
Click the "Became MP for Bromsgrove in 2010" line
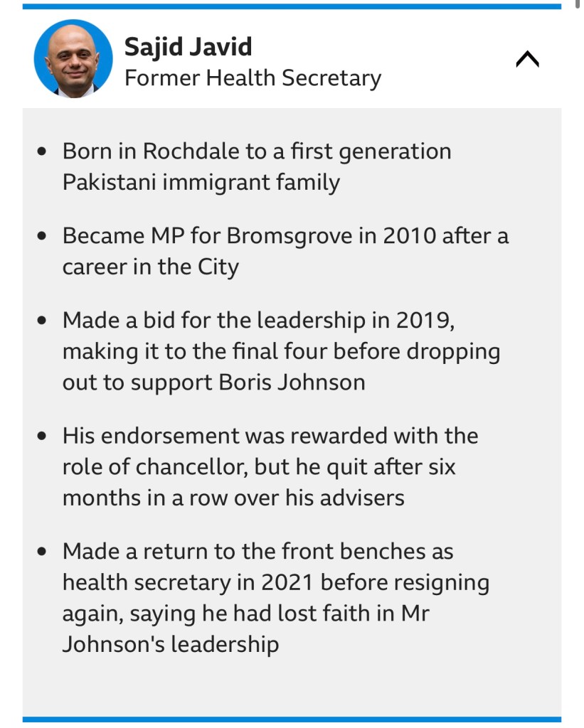point(285,236)
